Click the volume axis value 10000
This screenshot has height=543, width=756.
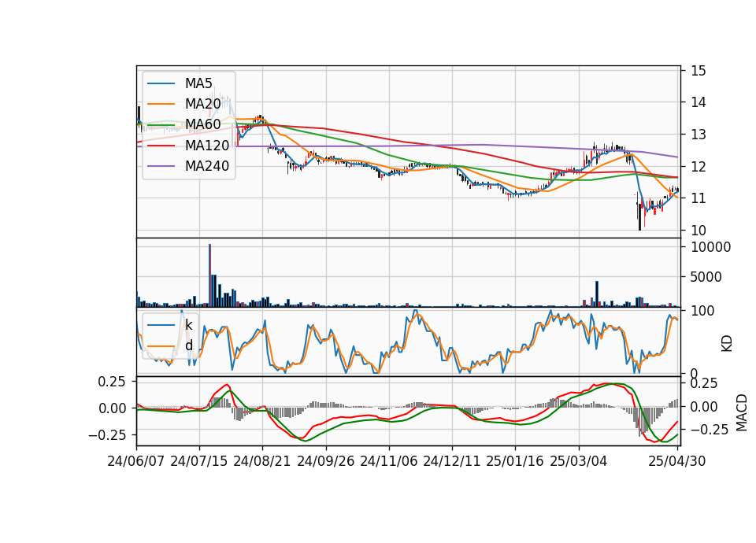click(711, 247)
